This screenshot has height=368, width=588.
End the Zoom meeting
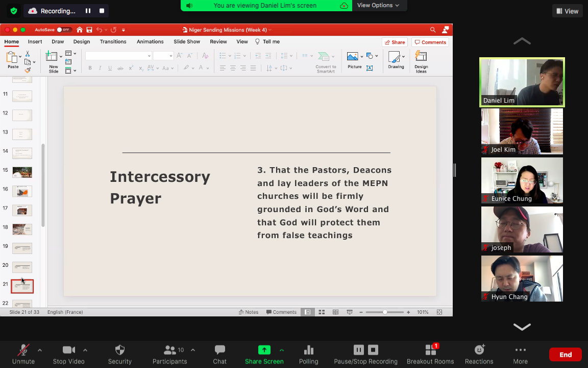click(566, 355)
